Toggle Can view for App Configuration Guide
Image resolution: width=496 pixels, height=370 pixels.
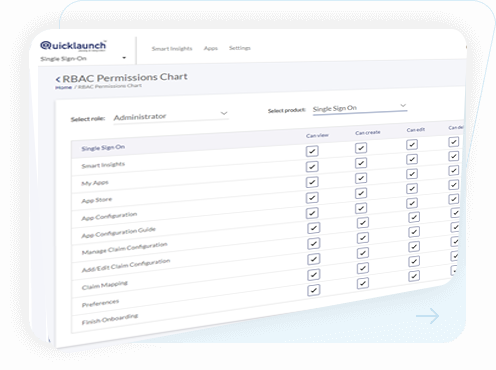tap(312, 213)
